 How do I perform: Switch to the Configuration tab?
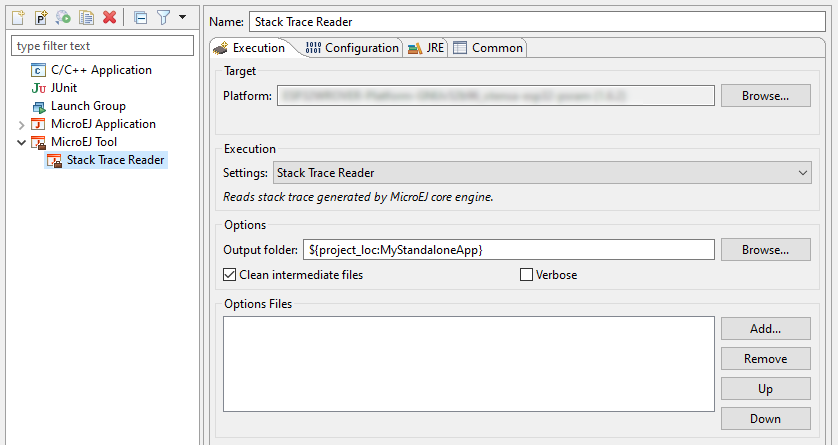point(352,48)
